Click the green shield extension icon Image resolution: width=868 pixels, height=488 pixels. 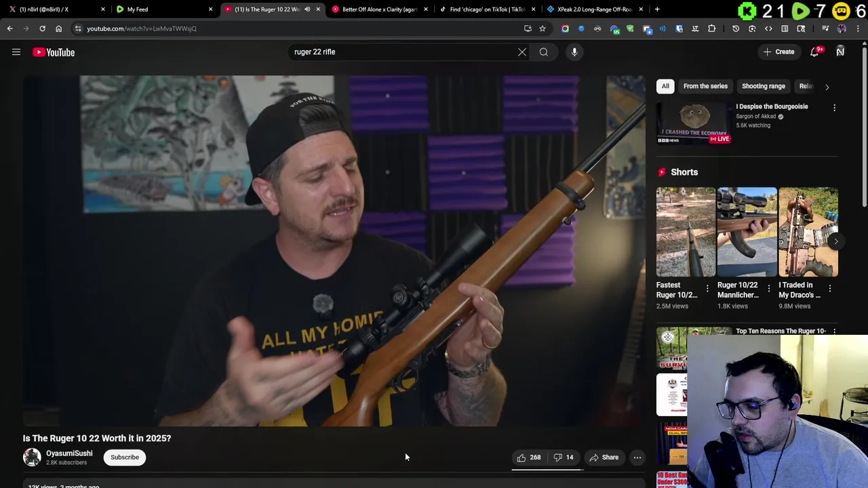(x=630, y=28)
